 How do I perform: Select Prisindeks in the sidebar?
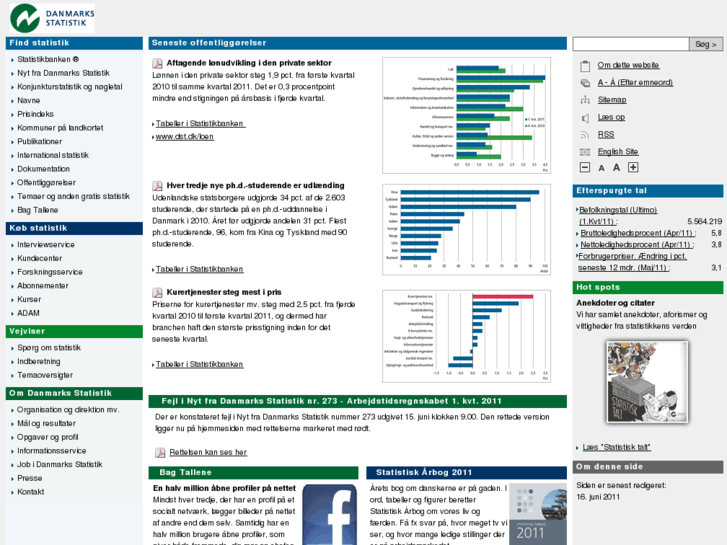point(35,114)
